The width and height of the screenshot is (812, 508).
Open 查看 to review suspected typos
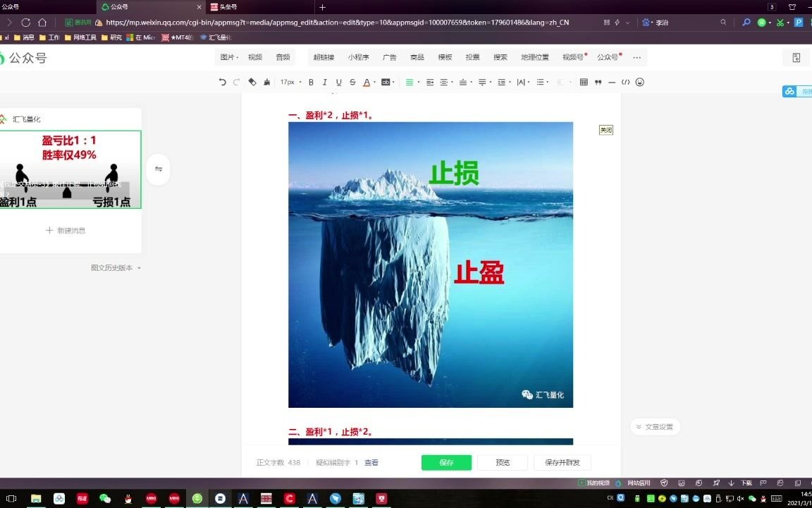[x=371, y=462]
